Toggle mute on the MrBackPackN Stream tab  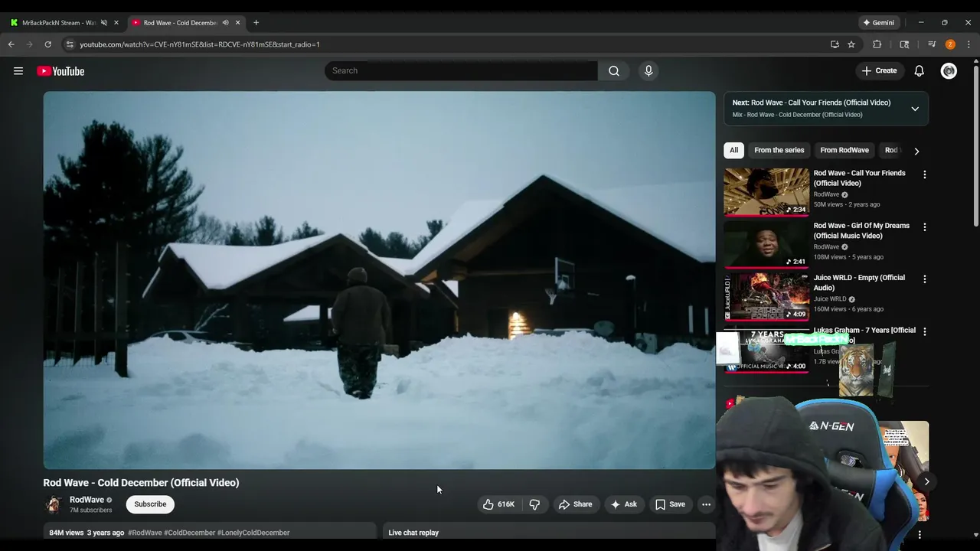click(x=104, y=23)
